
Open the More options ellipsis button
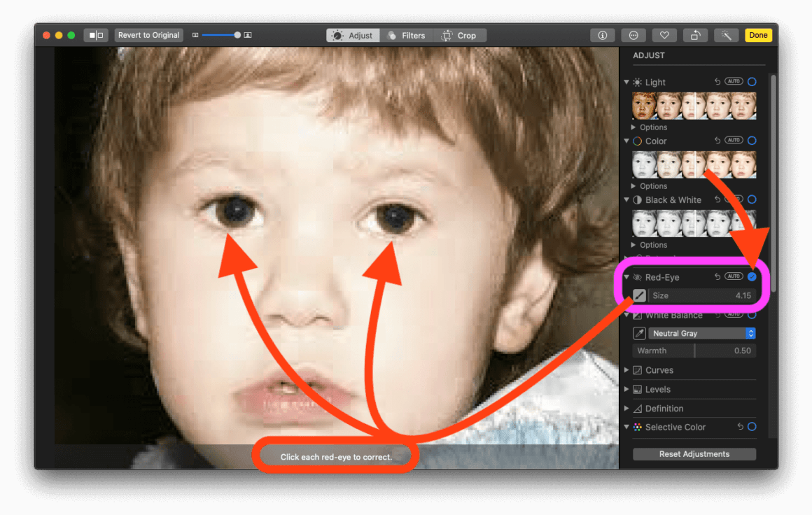tap(633, 35)
